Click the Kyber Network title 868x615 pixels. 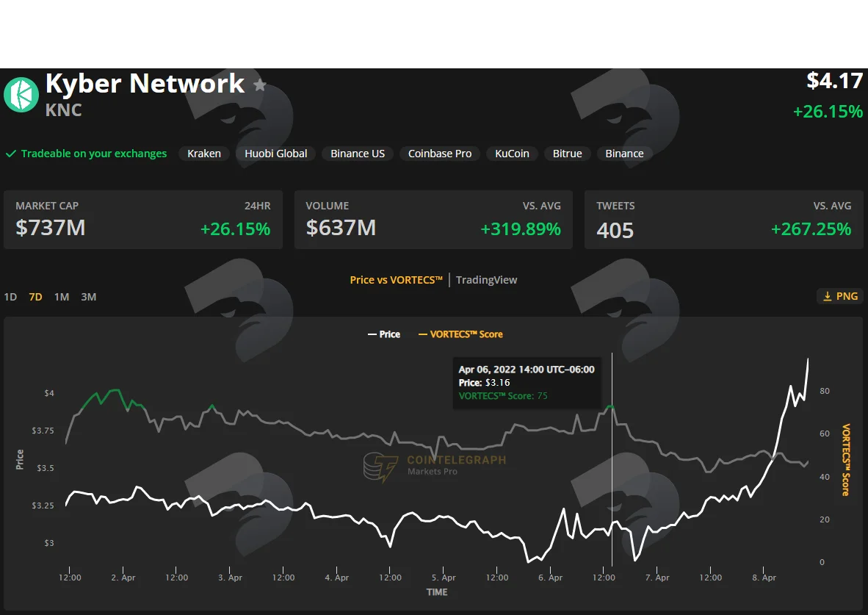point(145,84)
